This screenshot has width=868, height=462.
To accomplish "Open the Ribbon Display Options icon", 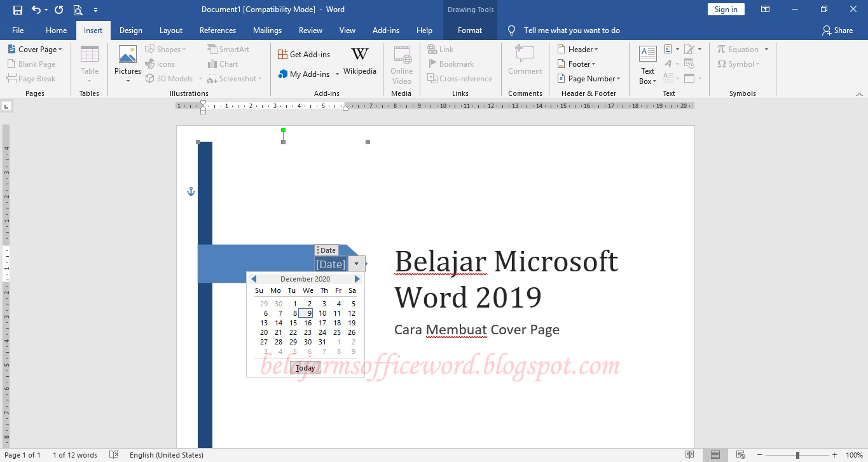I will pyautogui.click(x=766, y=10).
